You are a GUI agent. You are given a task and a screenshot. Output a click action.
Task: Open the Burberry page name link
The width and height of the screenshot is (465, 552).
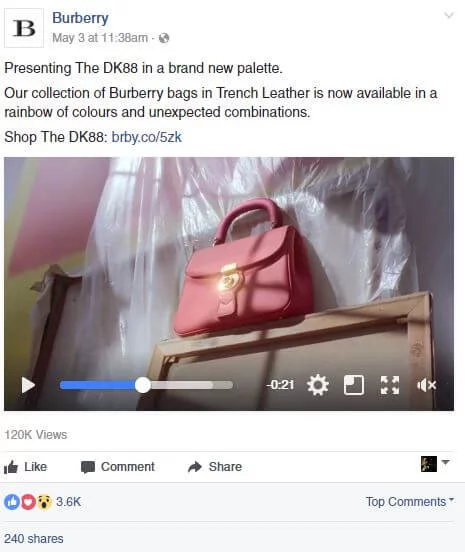coord(80,18)
